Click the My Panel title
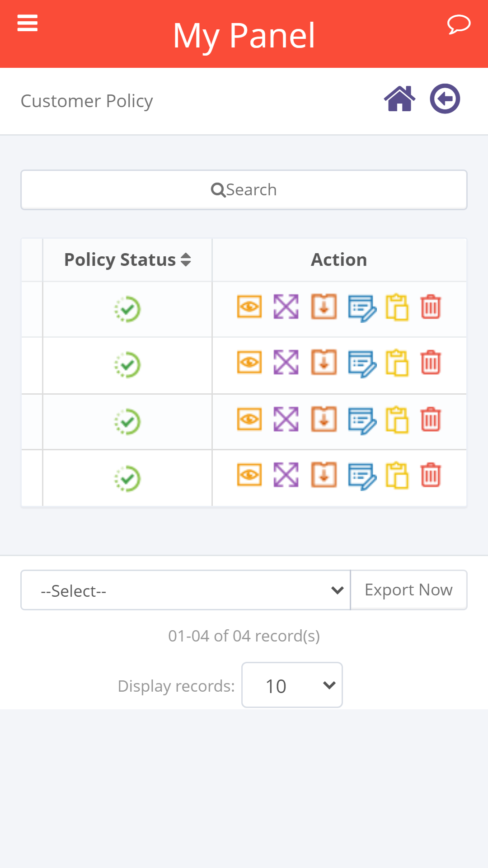The height and width of the screenshot is (868, 488). [244, 35]
